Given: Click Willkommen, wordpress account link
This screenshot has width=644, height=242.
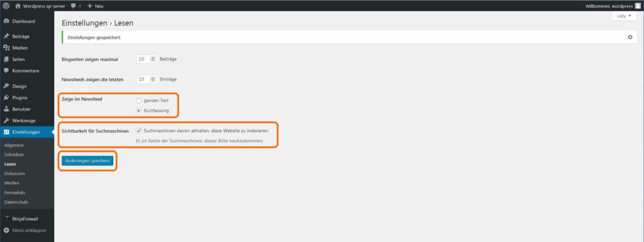Looking at the screenshot, I should 608,6.
